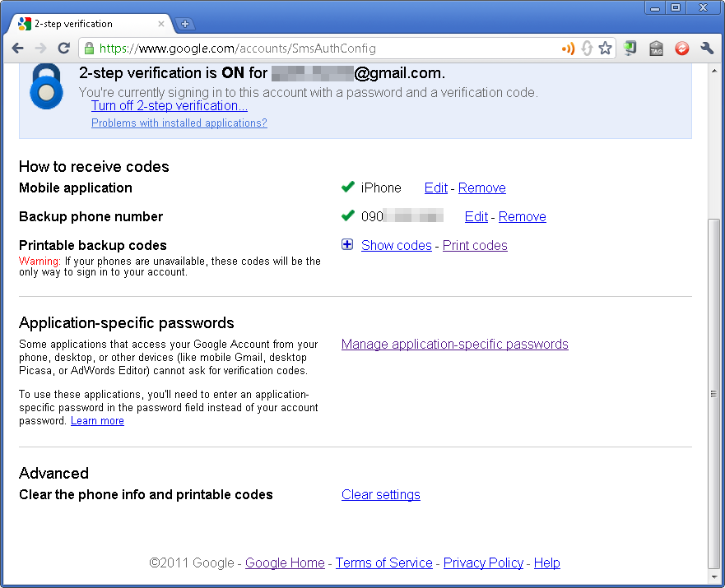The height and width of the screenshot is (588, 725).
Task: Click the 'Application-specific passwords' heading
Action: (x=126, y=323)
